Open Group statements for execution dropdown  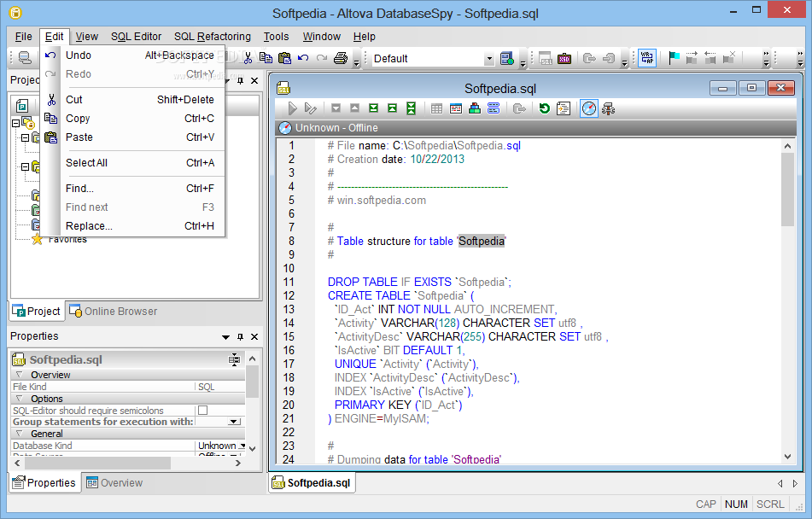[x=235, y=422]
